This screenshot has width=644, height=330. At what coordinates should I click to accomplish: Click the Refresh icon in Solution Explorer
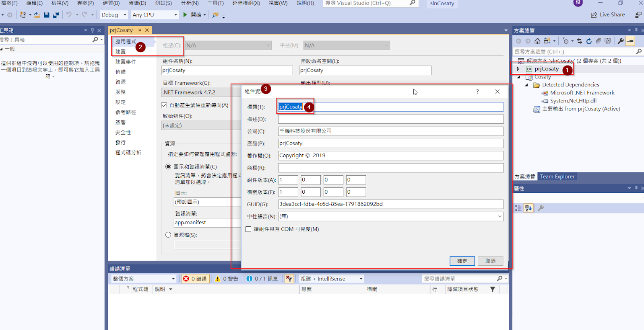(x=589, y=41)
